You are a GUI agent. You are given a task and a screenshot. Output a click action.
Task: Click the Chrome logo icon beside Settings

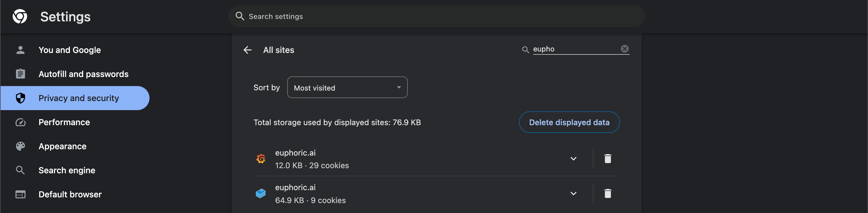pyautogui.click(x=20, y=17)
